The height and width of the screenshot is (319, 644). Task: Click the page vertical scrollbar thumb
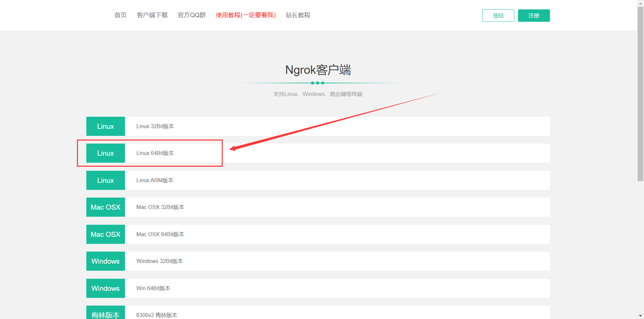tap(641, 94)
